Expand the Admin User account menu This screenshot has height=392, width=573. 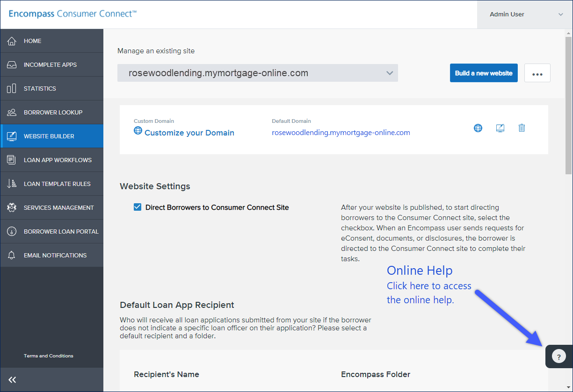525,14
